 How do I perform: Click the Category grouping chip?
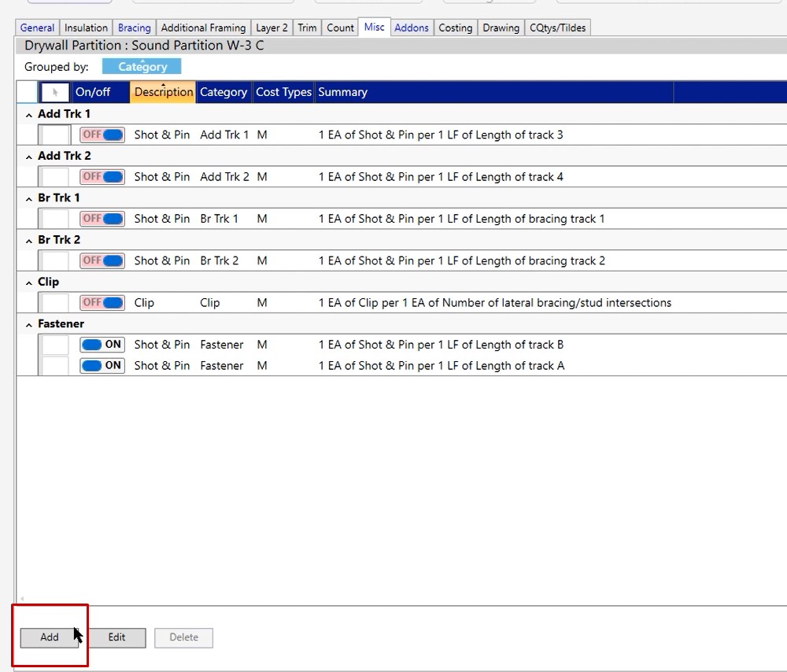click(142, 67)
